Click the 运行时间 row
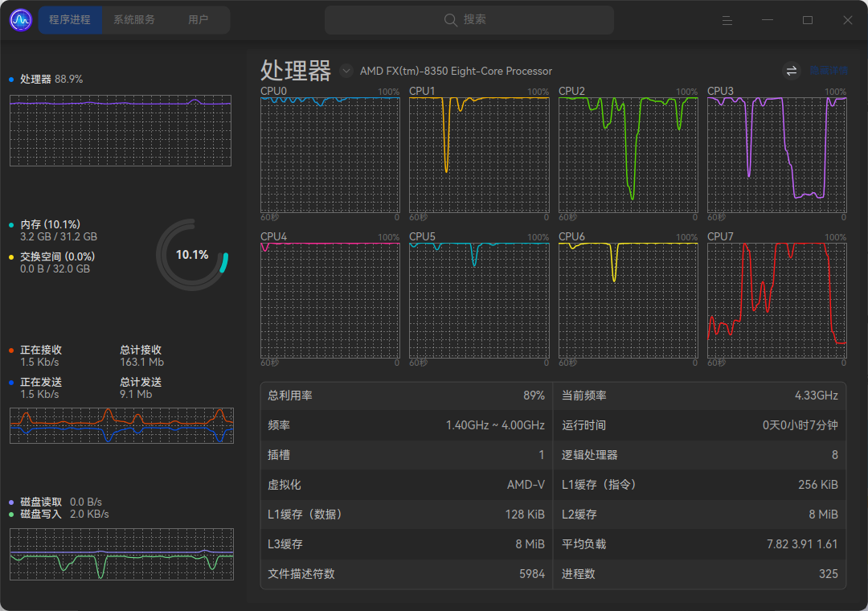Viewport: 868px width, 611px height. coord(700,425)
